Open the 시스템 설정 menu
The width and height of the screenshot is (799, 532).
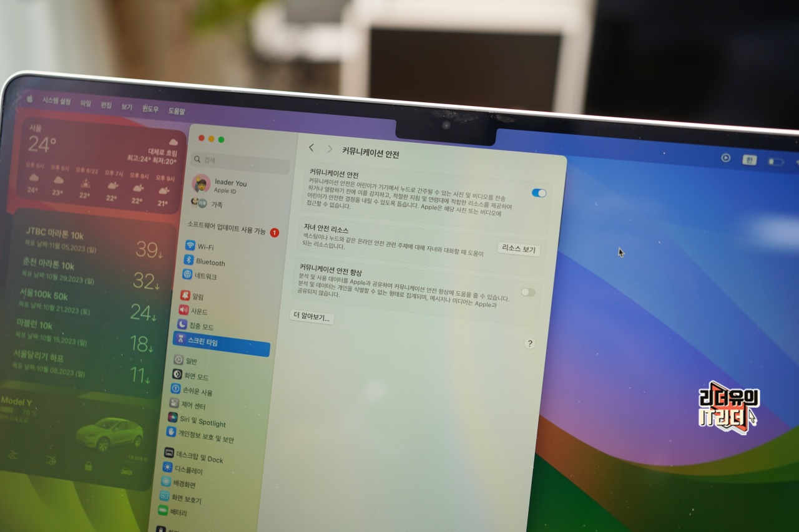pyautogui.click(x=57, y=101)
